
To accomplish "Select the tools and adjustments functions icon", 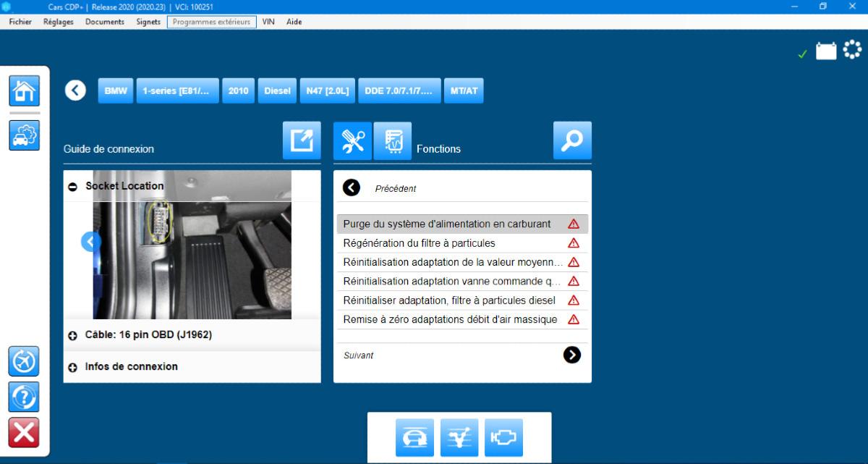I will pyautogui.click(x=352, y=140).
